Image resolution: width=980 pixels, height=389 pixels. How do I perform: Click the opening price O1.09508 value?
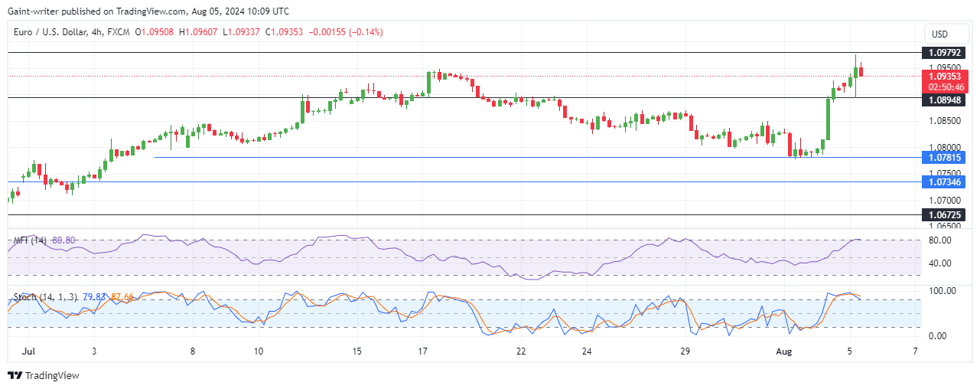[154, 32]
